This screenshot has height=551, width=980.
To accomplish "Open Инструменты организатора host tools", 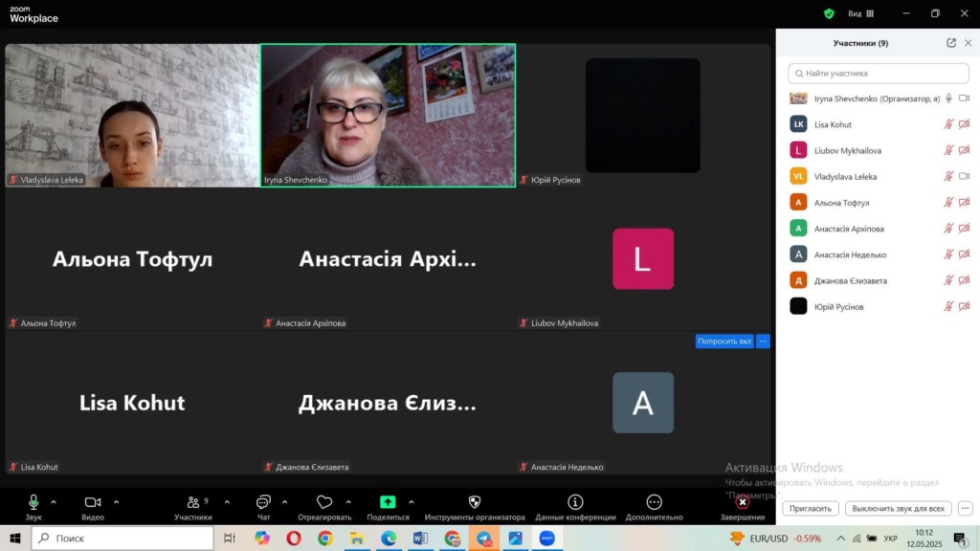I will [x=475, y=507].
